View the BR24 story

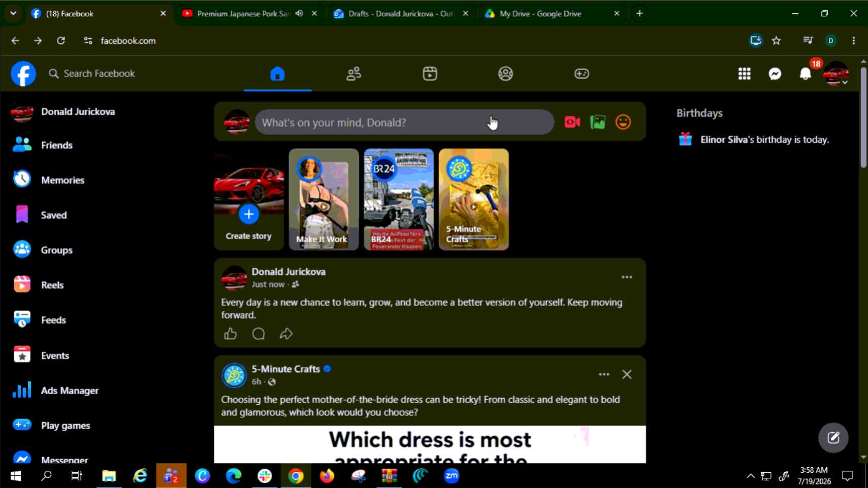399,200
